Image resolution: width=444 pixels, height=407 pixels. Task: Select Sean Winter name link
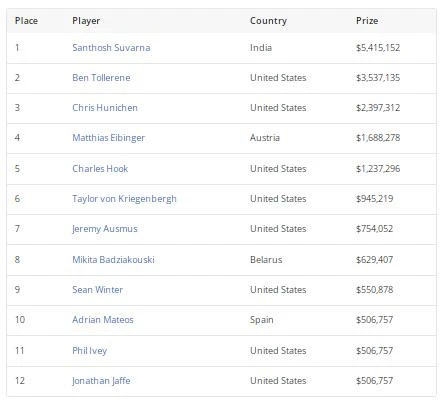pos(98,290)
